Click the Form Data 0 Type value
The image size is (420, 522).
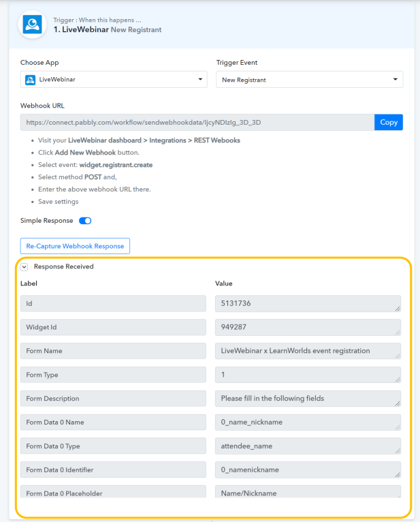point(308,446)
